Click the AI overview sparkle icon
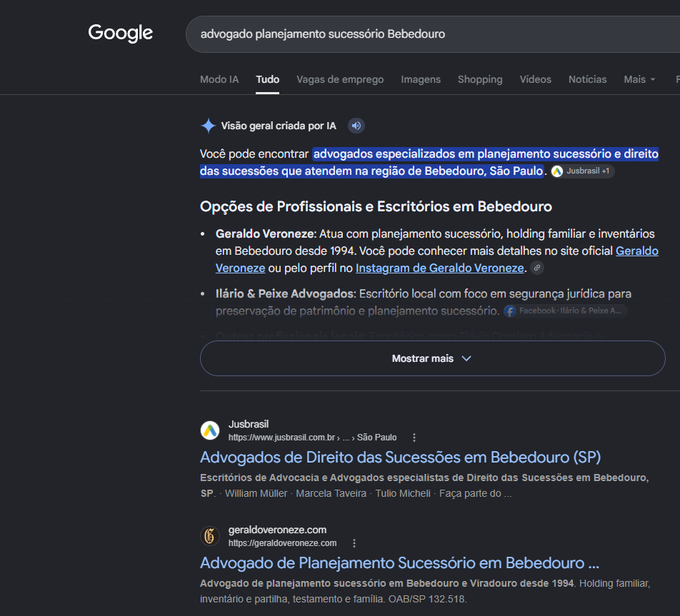The image size is (680, 616). tap(208, 126)
